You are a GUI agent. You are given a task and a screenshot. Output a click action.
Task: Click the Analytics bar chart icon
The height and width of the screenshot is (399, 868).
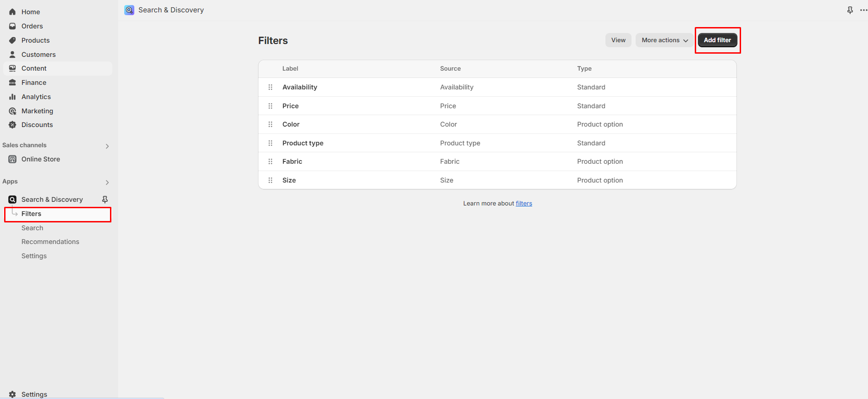coord(12,97)
